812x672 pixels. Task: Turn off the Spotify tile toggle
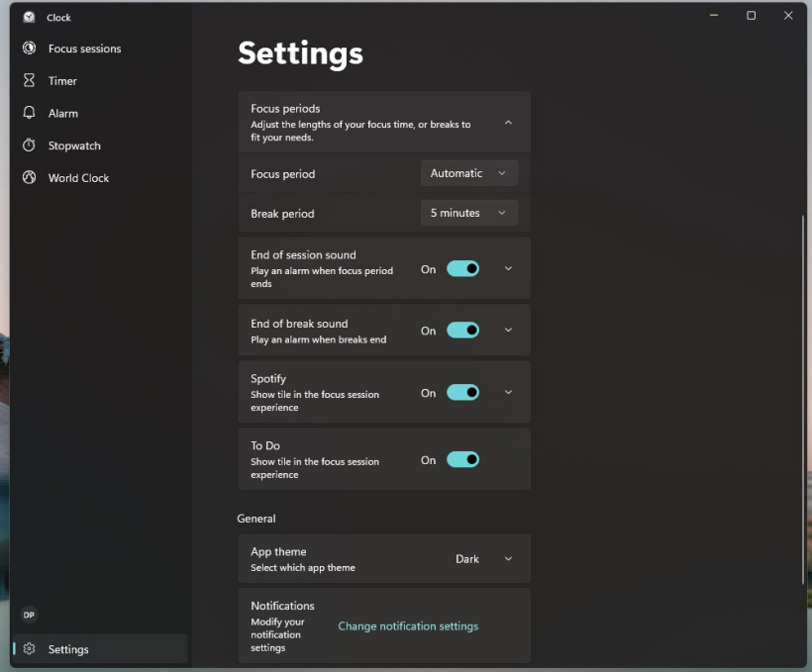(x=461, y=392)
